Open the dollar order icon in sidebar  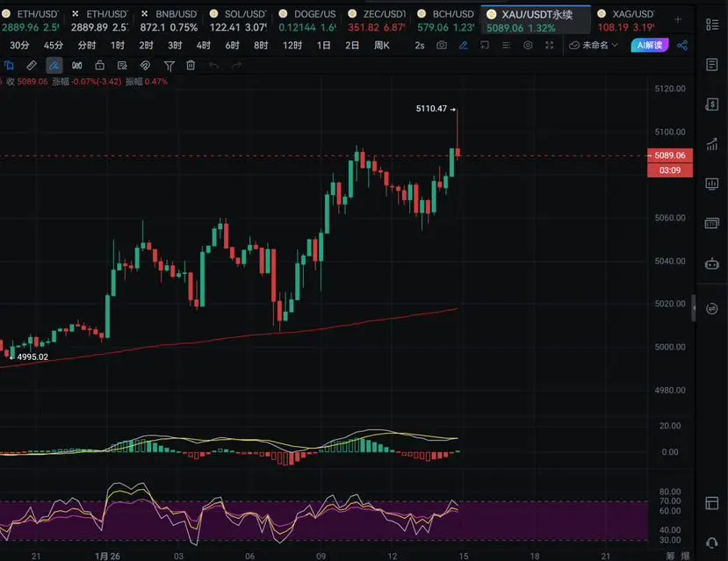[711, 104]
